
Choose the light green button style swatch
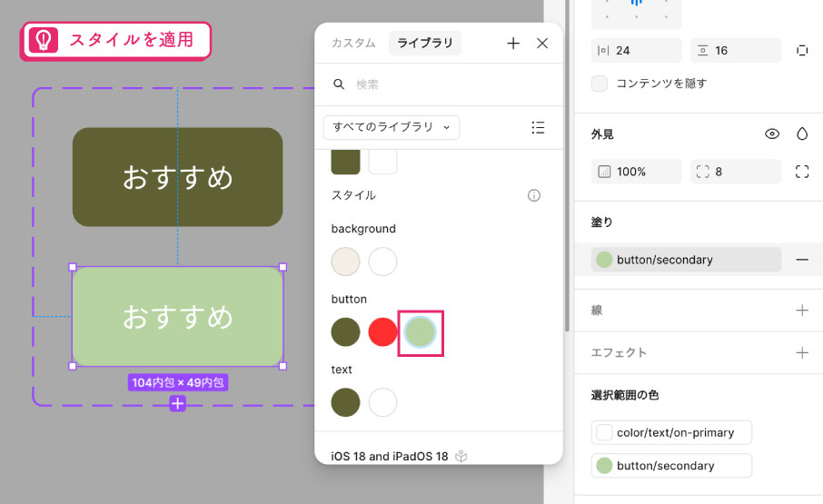coord(420,332)
